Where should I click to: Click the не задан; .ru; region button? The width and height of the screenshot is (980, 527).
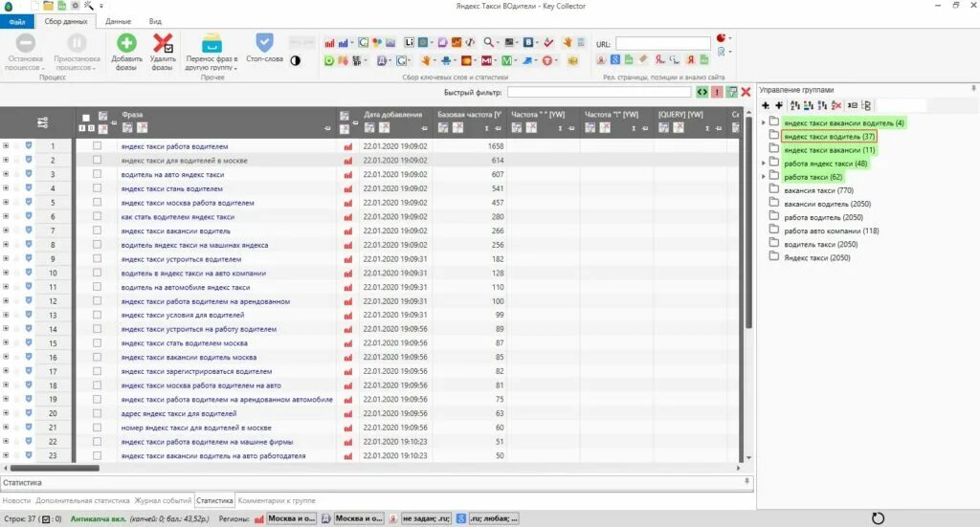(426, 518)
